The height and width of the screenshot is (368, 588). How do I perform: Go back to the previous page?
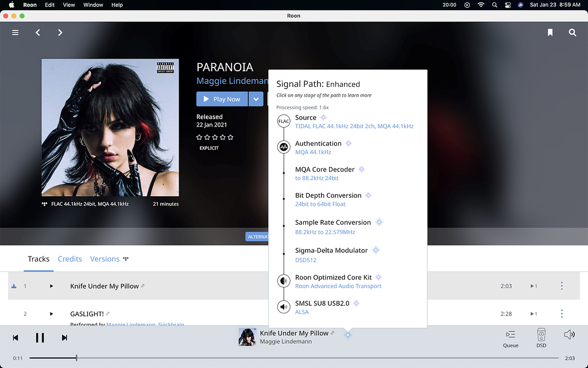(x=38, y=33)
